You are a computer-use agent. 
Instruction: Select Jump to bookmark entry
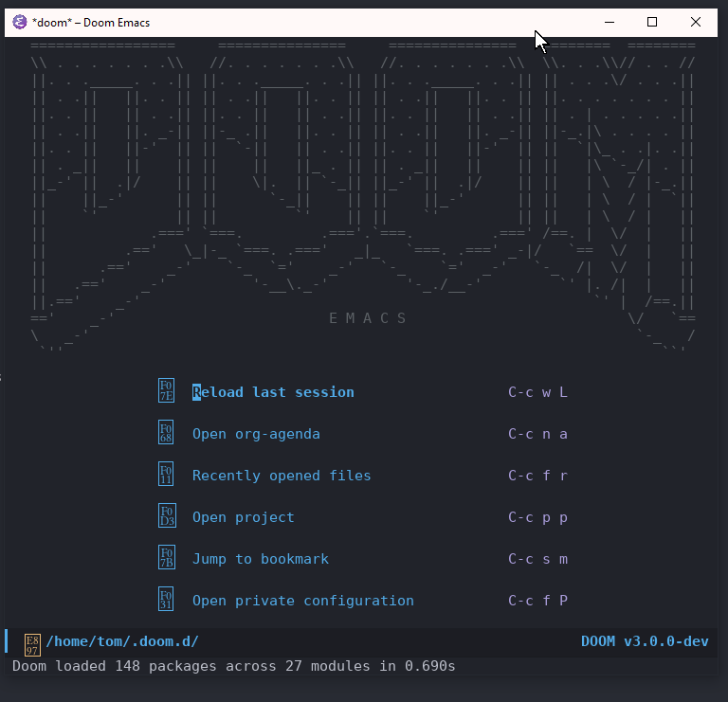pos(261,559)
